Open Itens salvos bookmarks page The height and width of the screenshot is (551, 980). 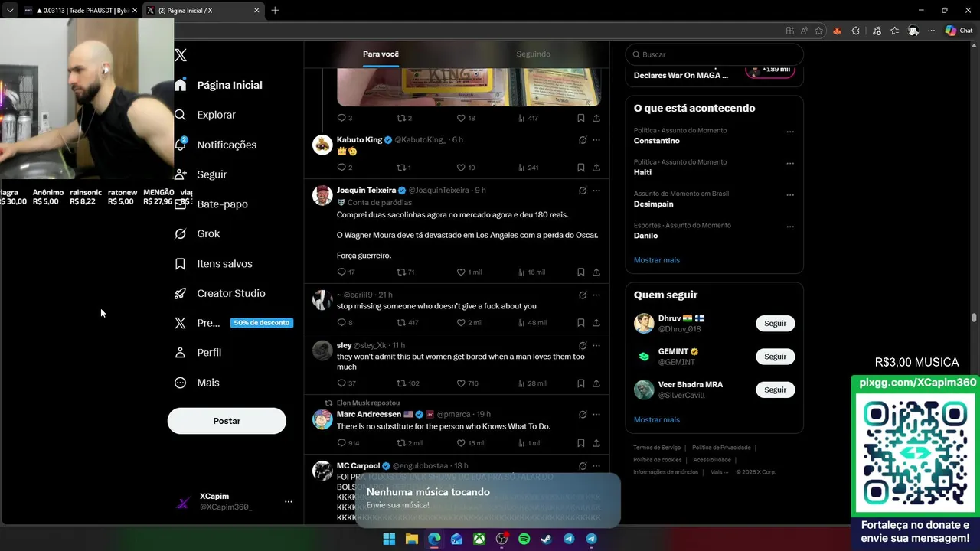[x=213, y=263]
